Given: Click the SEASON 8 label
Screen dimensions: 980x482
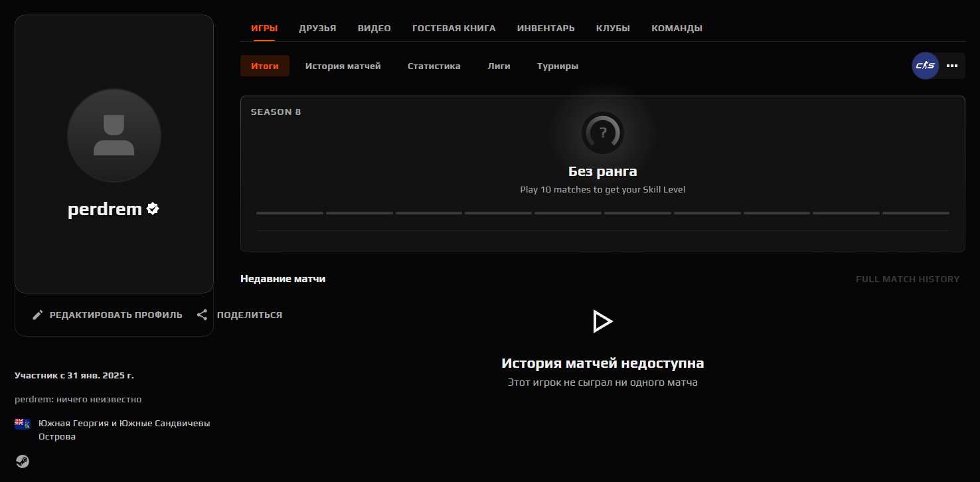Looking at the screenshot, I should click(276, 112).
